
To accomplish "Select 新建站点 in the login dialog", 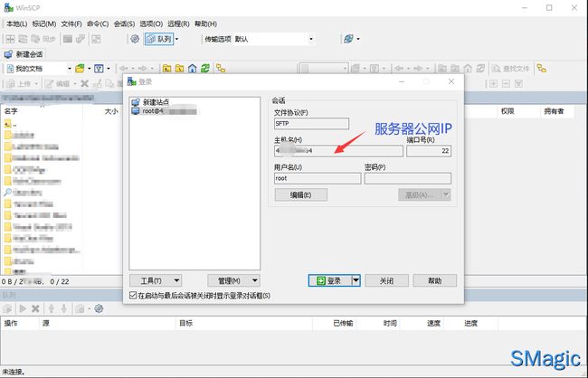I will (150, 101).
